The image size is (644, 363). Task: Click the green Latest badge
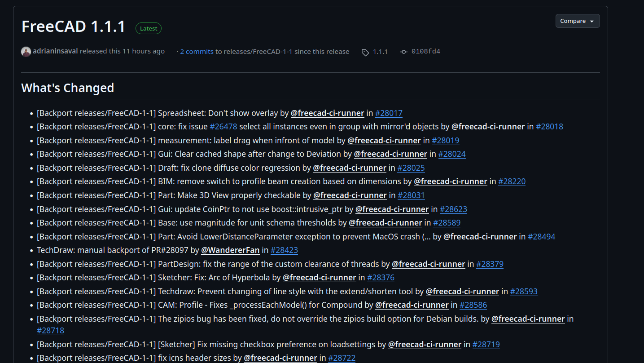(149, 29)
